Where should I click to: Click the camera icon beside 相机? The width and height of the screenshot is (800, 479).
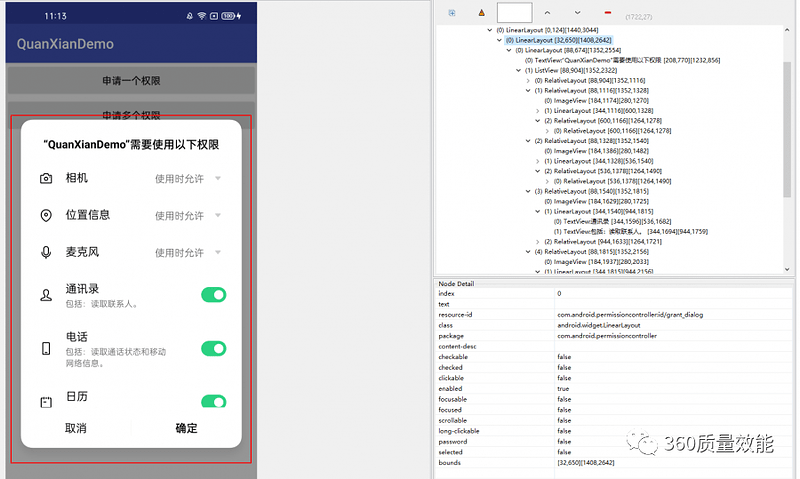[46, 179]
